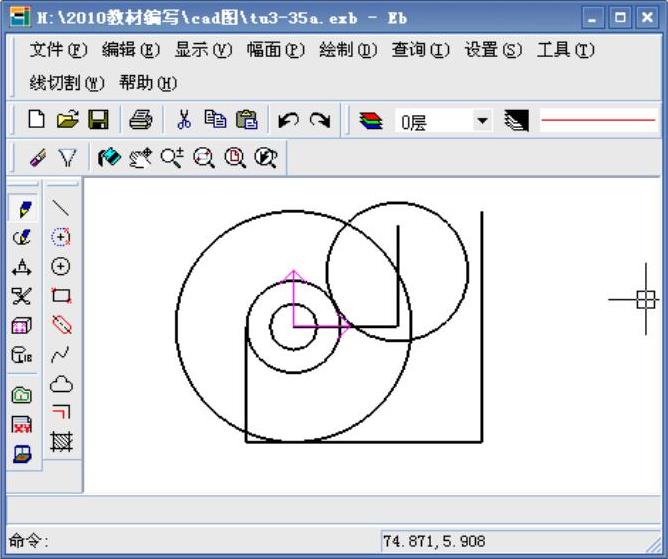668x559 pixels.
Task: Click the Save floppy disk icon
Action: coord(98,121)
